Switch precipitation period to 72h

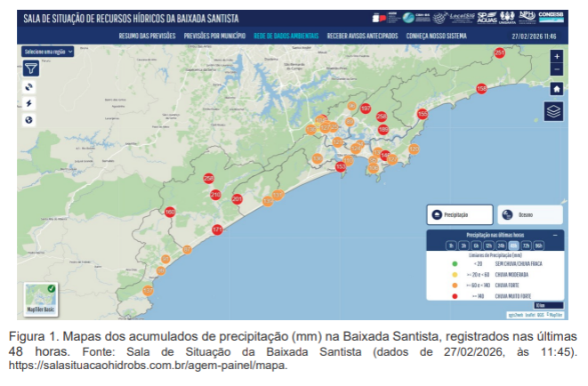pyautogui.click(x=526, y=245)
